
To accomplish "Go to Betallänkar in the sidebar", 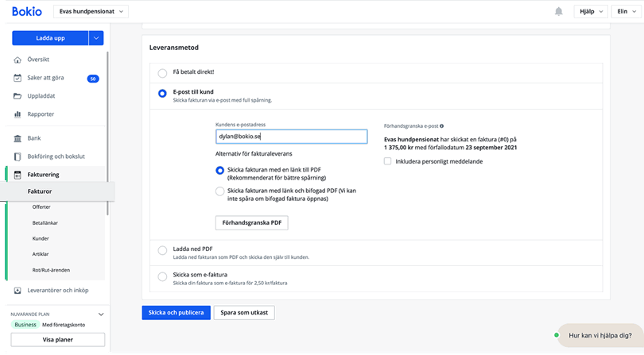I will coord(45,223).
